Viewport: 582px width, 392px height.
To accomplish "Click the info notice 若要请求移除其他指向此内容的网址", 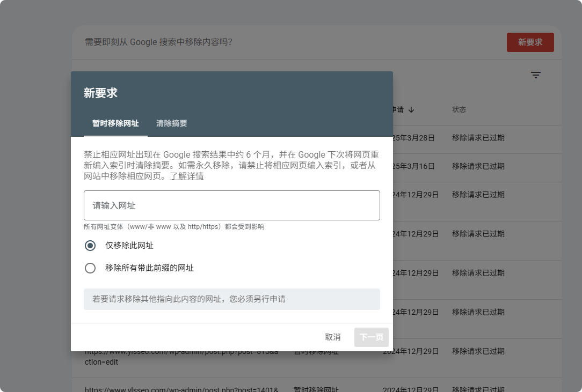I will 231,299.
